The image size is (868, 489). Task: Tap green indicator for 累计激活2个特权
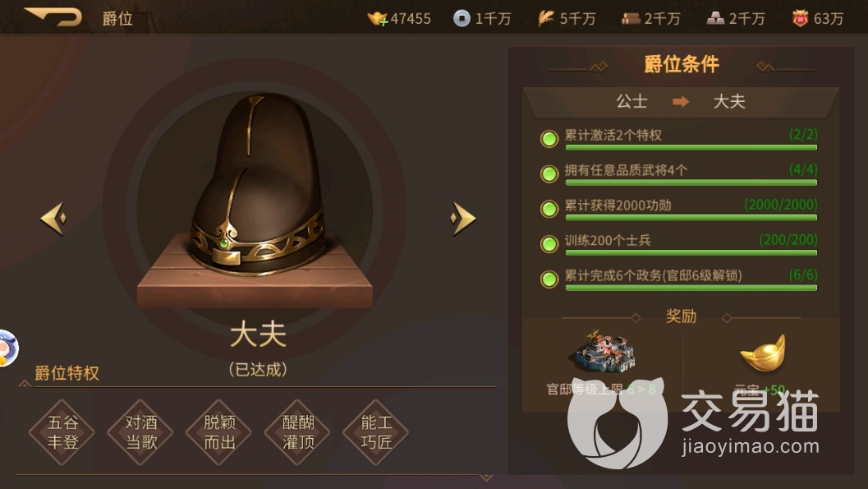point(549,138)
